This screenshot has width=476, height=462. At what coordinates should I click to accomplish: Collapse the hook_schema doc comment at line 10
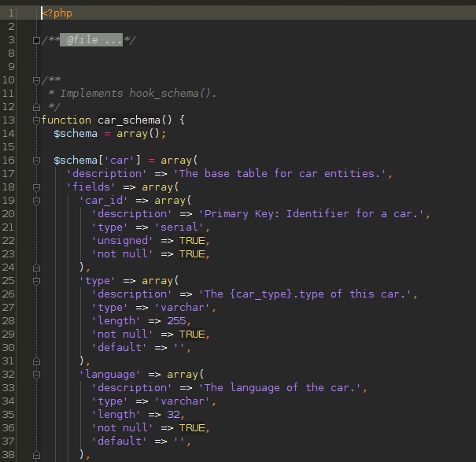click(36, 80)
